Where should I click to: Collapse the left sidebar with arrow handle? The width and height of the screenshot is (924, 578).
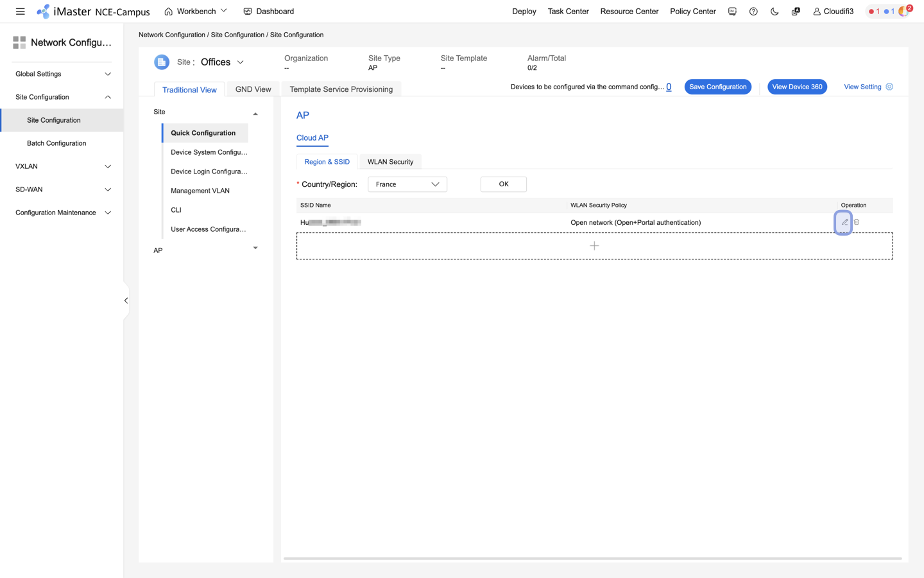[x=126, y=301]
